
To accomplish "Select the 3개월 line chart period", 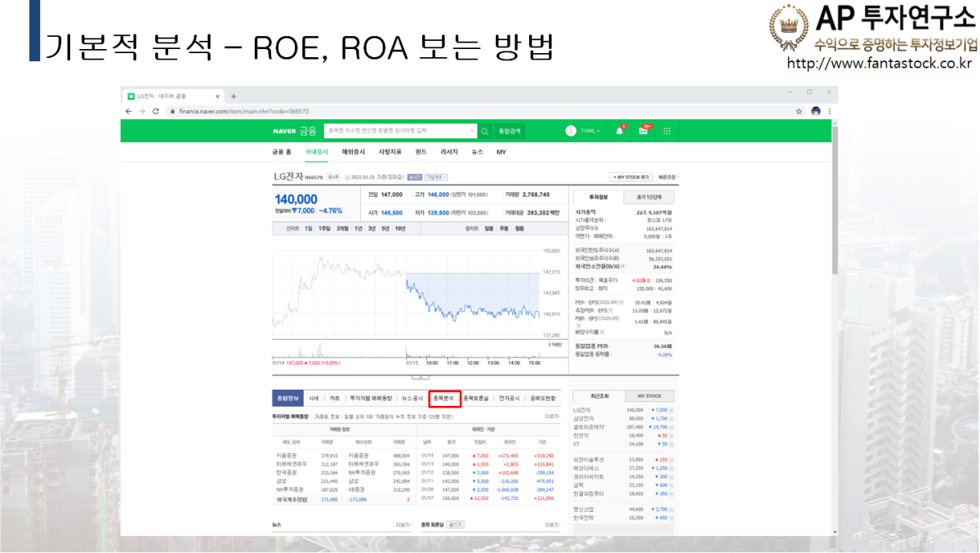I will (x=342, y=229).
